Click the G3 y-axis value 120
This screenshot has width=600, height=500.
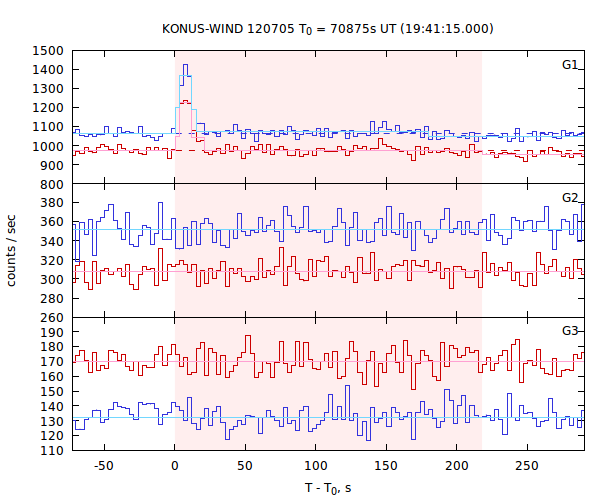(52, 435)
